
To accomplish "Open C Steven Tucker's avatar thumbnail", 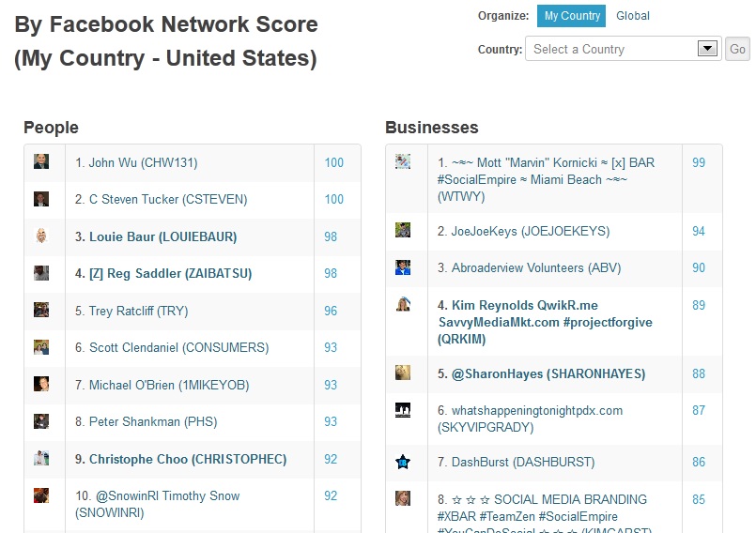I will pos(41,199).
